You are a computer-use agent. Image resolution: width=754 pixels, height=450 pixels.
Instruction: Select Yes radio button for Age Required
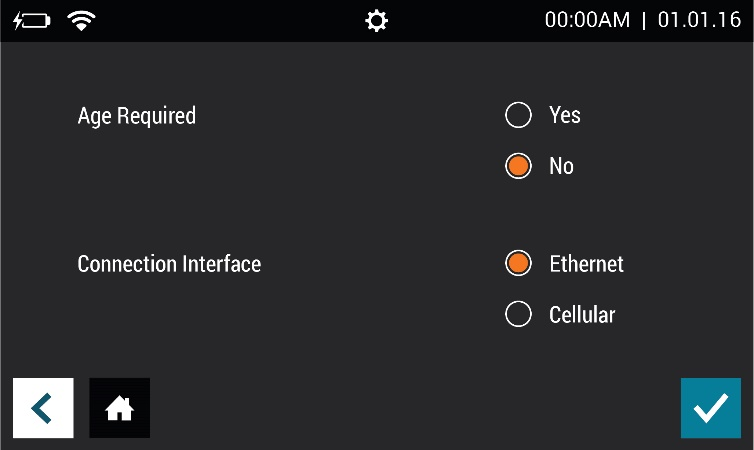pos(518,116)
